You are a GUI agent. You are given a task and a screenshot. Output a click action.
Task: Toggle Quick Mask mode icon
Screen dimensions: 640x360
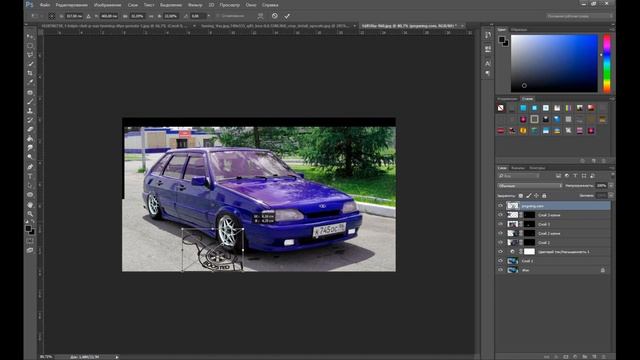[x=30, y=241]
